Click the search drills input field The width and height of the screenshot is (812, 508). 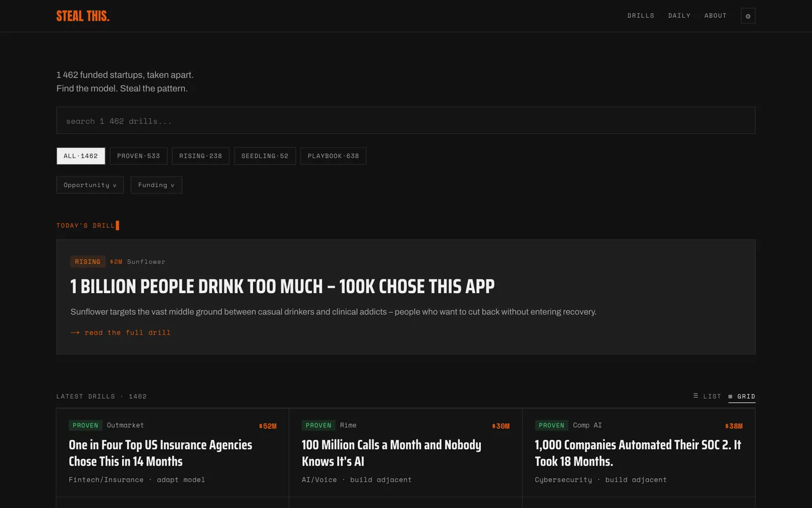[406, 120]
